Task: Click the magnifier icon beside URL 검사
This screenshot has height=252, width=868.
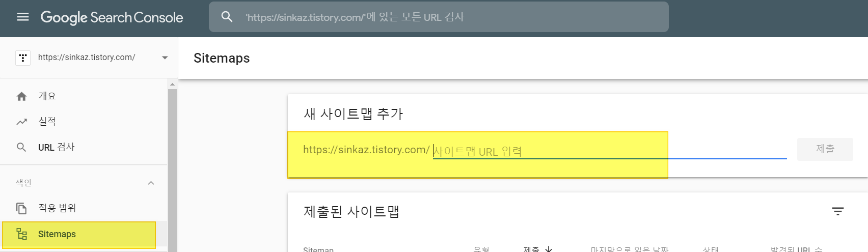Action: 21,147
